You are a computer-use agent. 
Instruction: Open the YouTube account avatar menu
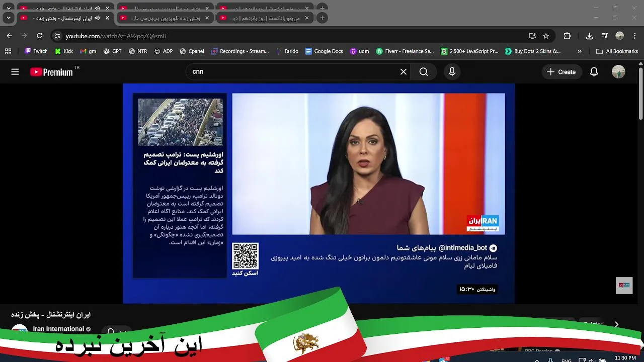tap(618, 72)
